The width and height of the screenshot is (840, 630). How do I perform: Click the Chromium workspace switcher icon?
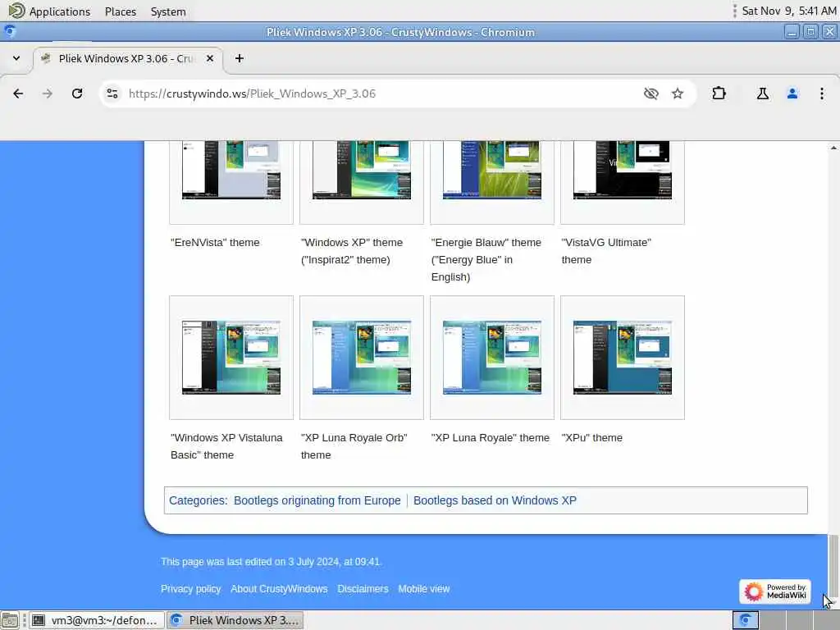click(745, 620)
